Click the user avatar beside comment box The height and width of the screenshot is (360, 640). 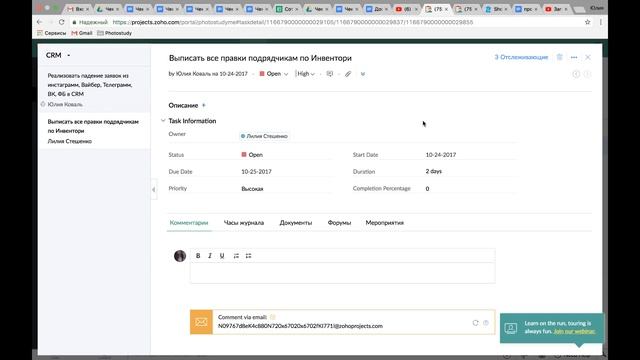[180, 256]
